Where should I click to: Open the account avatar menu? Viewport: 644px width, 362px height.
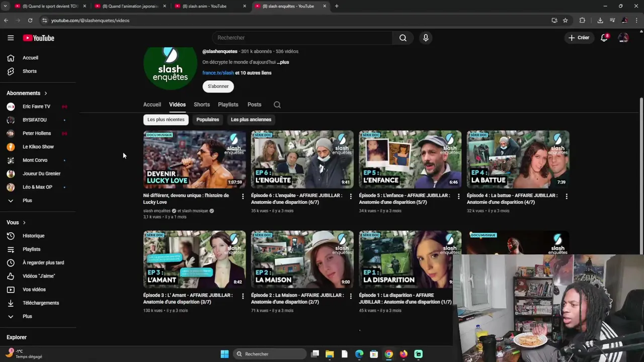click(623, 38)
